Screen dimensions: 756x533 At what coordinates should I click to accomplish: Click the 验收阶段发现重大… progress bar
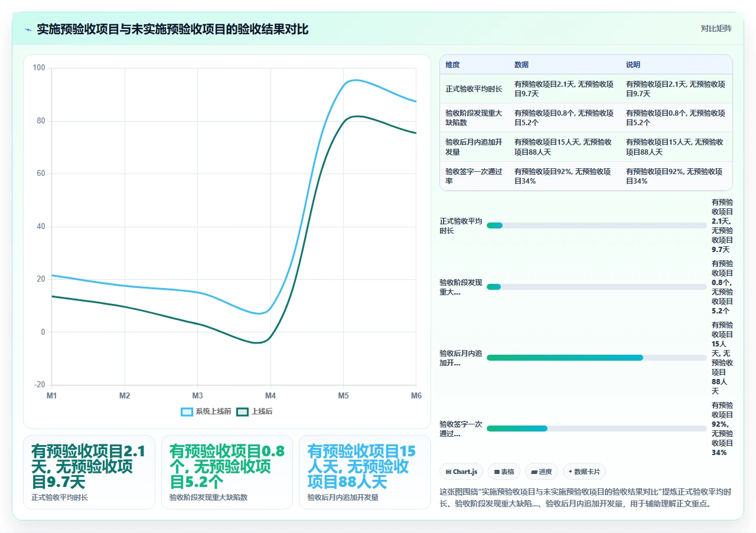[597, 287]
